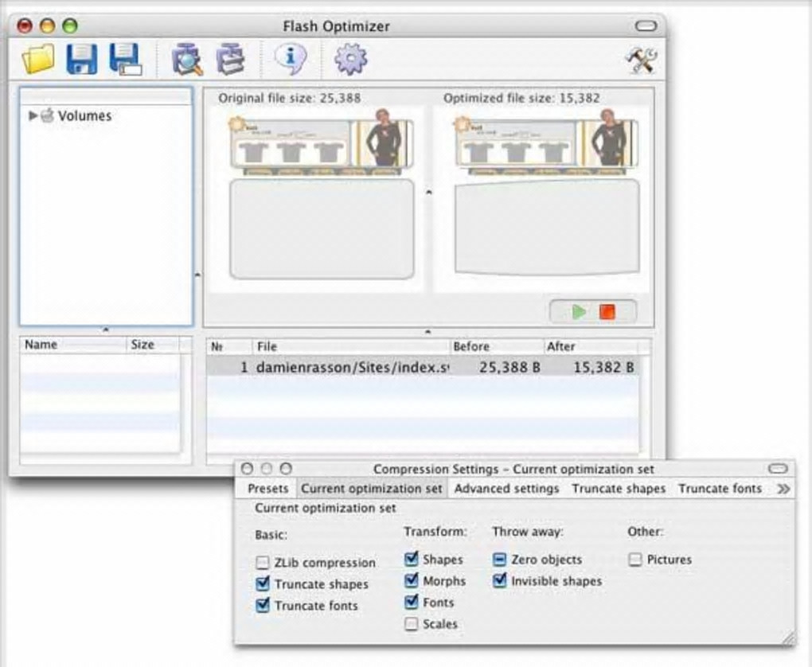Viewport: 812px width, 667px height.
Task: Click the File column header
Action: pos(351,346)
